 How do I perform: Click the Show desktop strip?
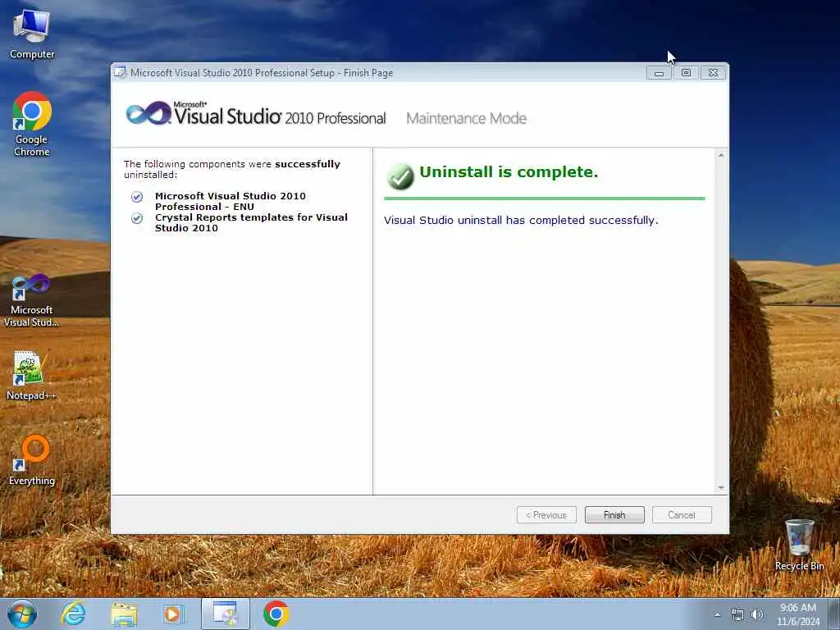(834, 614)
